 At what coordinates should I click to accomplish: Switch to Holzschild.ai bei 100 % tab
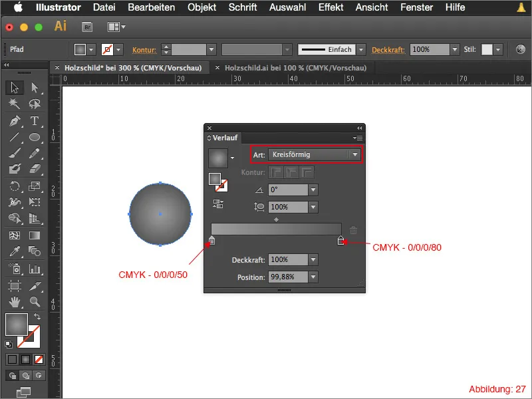click(295, 68)
